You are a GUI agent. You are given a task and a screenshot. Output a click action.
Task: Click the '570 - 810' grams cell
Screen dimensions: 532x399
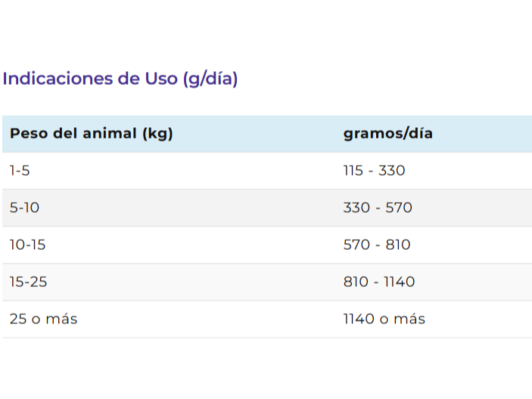point(377,245)
